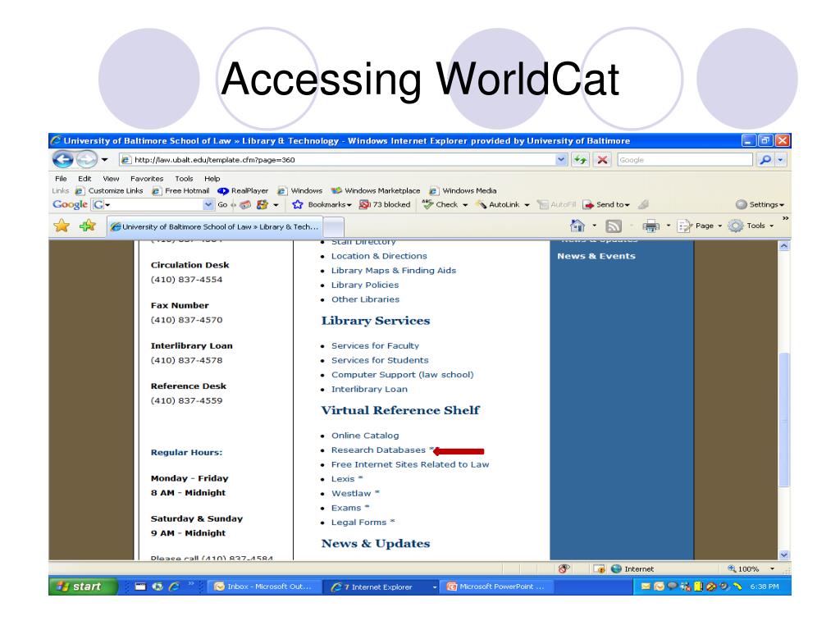The height and width of the screenshot is (630, 840).
Task: Click the Windows Start button
Action: pos(83,587)
